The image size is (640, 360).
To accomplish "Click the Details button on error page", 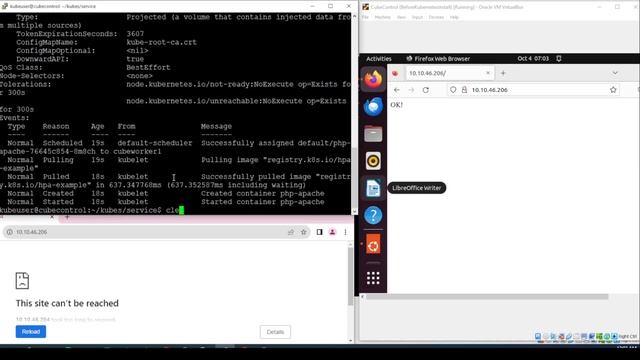I will point(275,332).
